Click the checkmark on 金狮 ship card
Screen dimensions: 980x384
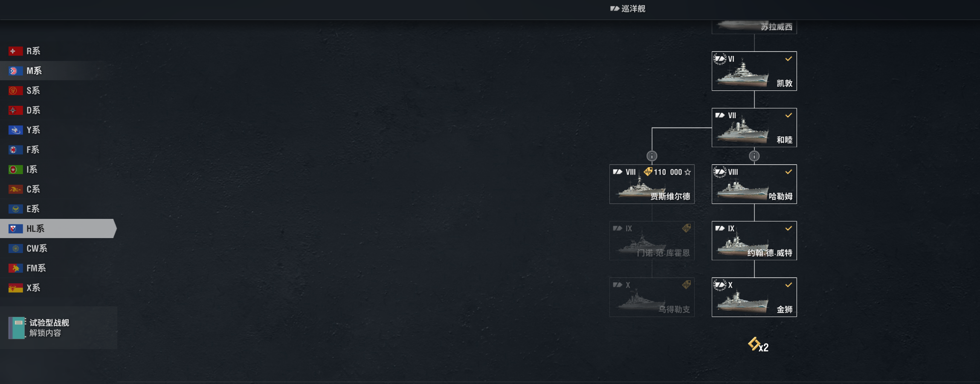point(789,285)
